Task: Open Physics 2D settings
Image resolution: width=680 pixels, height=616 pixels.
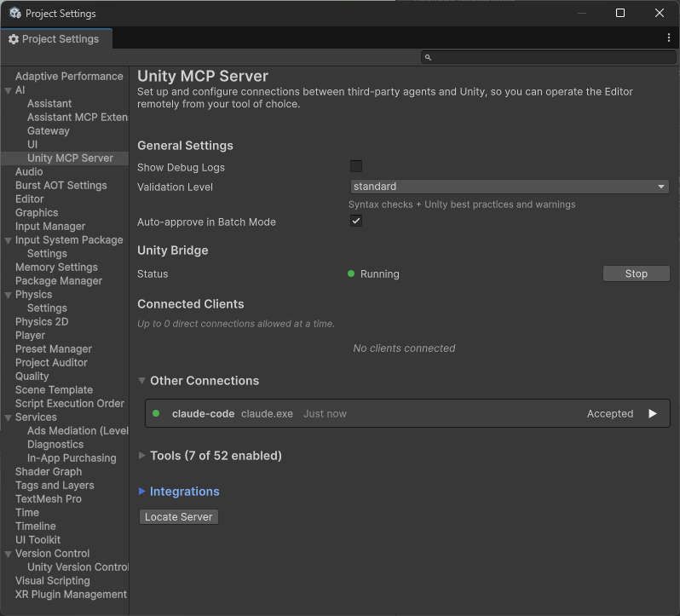Action: pos(42,322)
